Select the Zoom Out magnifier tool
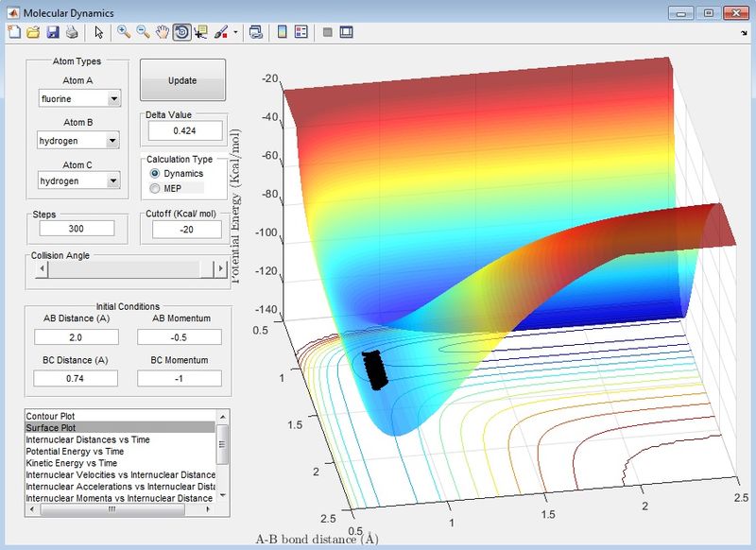This screenshot has width=756, height=550. pos(143,32)
